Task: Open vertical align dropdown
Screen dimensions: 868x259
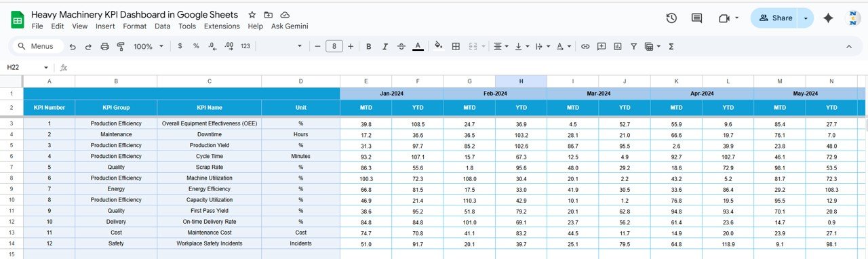Action: (x=521, y=46)
